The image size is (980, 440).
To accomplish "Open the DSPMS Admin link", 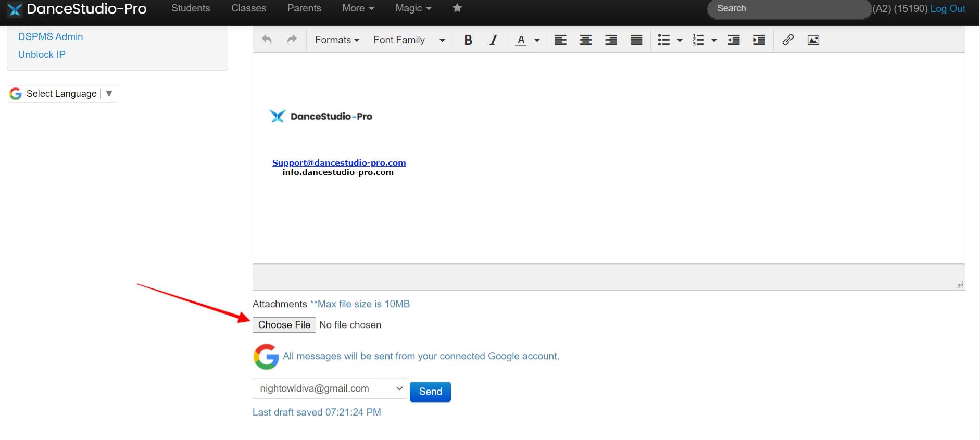I will click(x=51, y=36).
